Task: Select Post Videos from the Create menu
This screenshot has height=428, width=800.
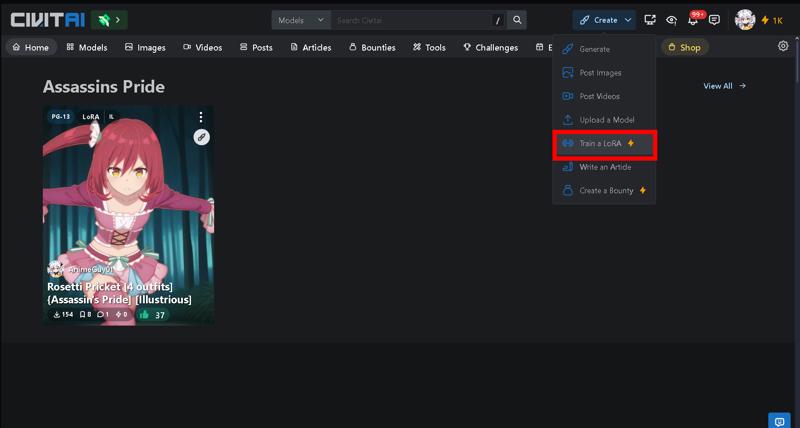Action: pos(604,96)
